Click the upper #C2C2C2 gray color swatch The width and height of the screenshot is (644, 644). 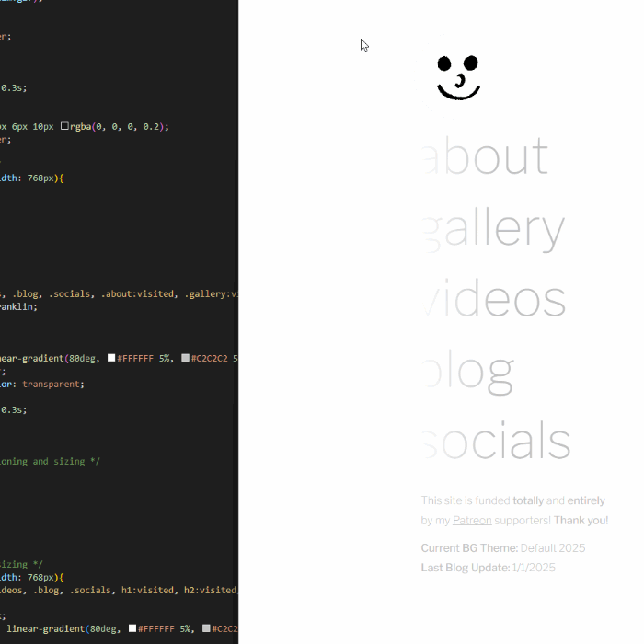coord(185,359)
